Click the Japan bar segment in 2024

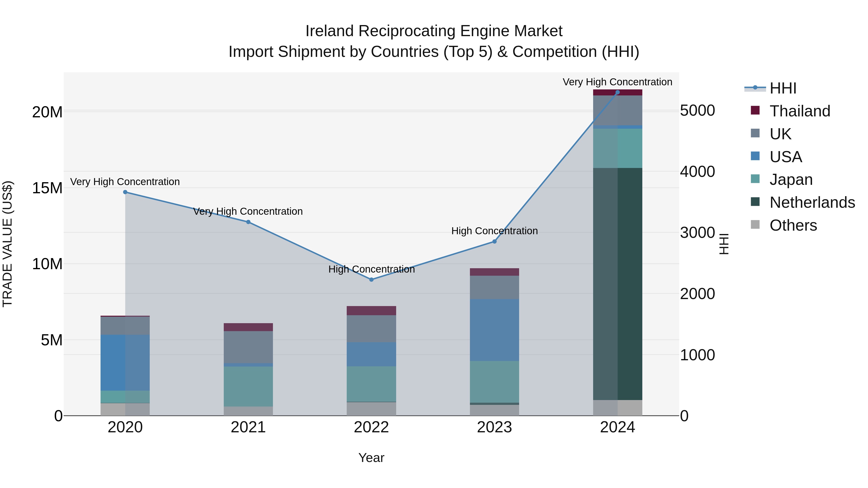point(618,148)
